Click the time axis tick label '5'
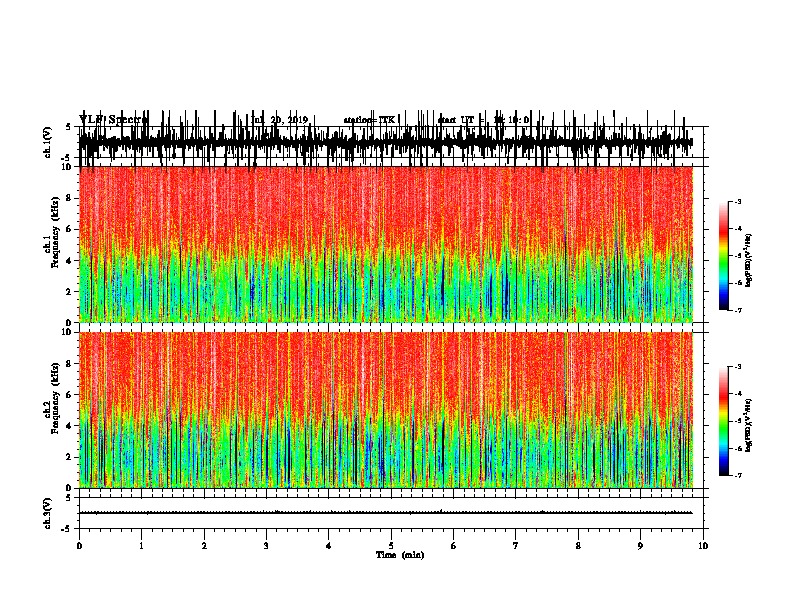 (391, 546)
